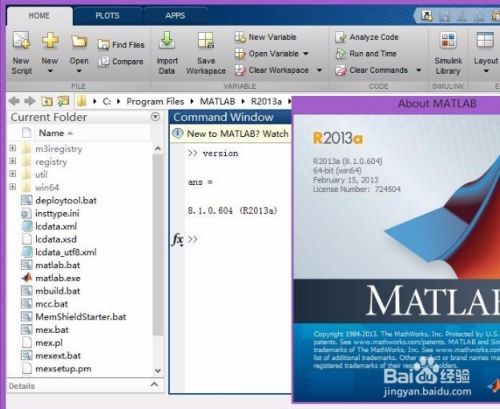
Task: Expand the Details panel
Action: 154,385
